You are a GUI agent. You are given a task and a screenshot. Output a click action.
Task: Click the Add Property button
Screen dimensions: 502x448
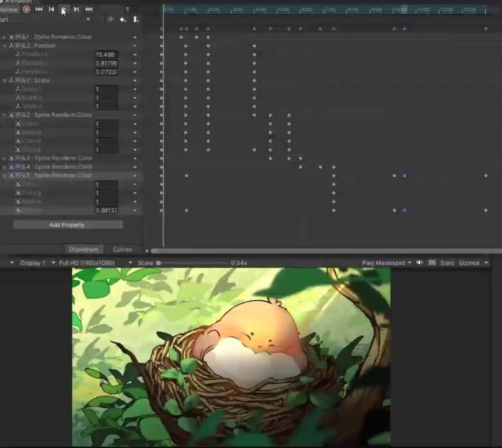67,225
